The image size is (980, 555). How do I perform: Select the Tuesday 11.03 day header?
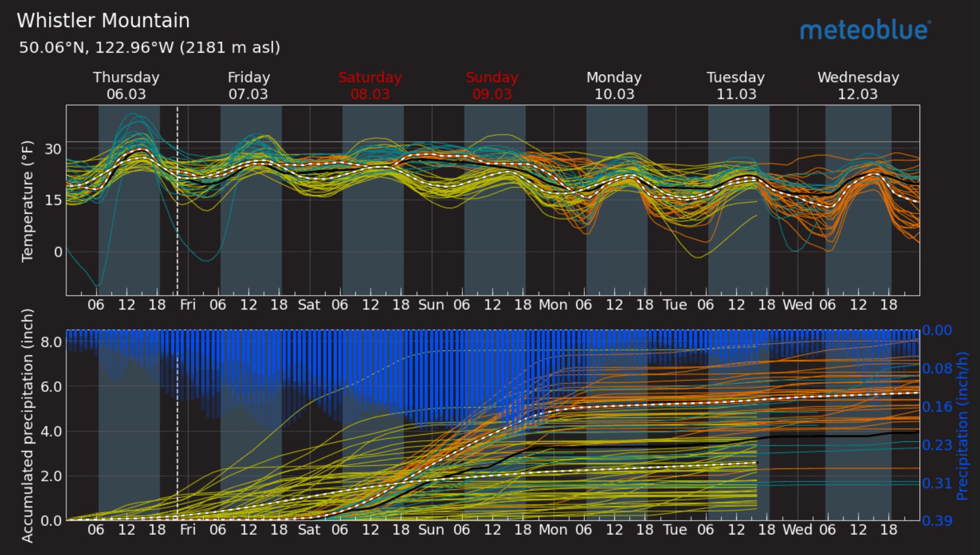[735, 85]
